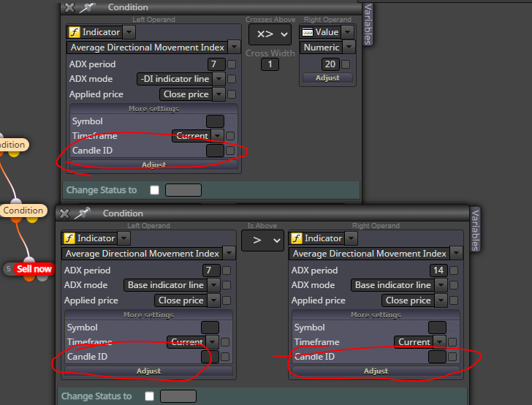Image resolution: width=532 pixels, height=405 pixels.
Task: Click Indicator function icon in bottom right operand
Action: click(x=297, y=238)
